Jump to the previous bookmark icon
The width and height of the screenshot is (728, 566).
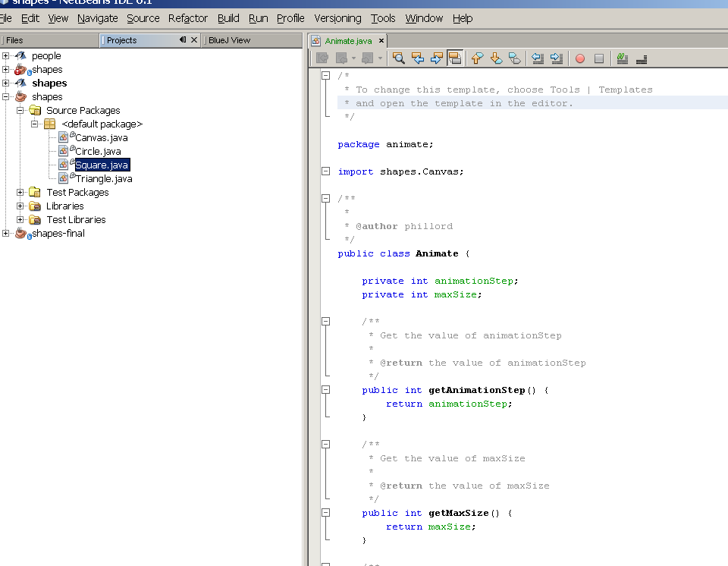pyautogui.click(x=477, y=58)
